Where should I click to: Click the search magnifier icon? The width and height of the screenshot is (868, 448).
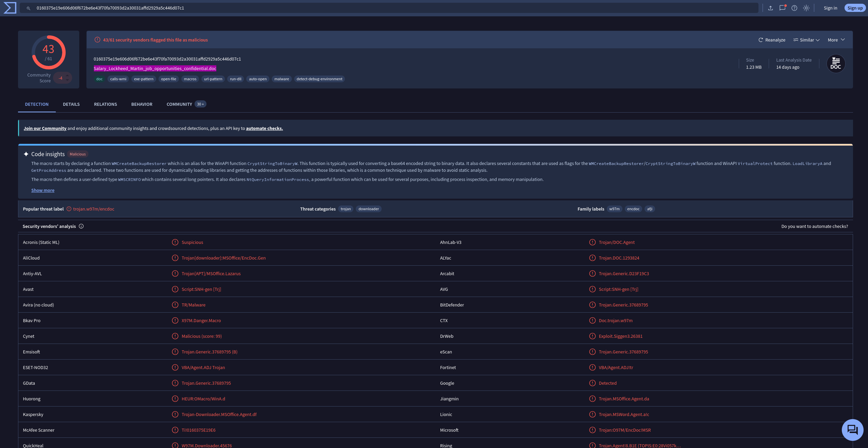[29, 8]
